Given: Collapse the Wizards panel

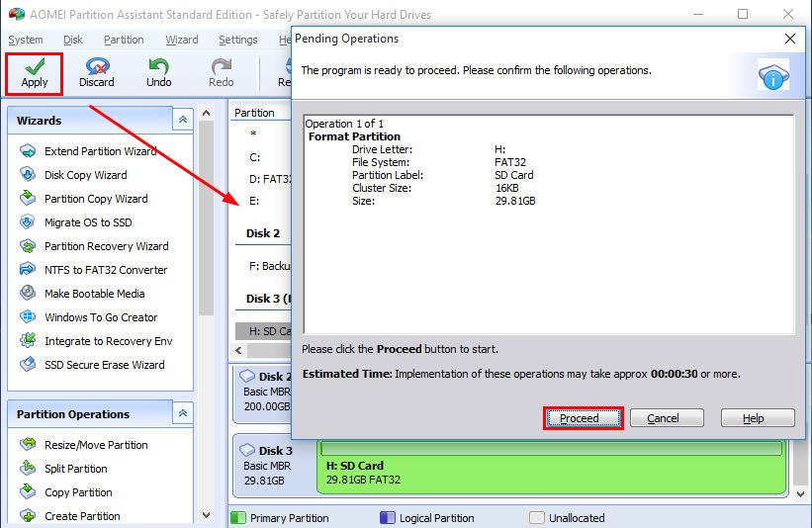Looking at the screenshot, I should tap(183, 120).
